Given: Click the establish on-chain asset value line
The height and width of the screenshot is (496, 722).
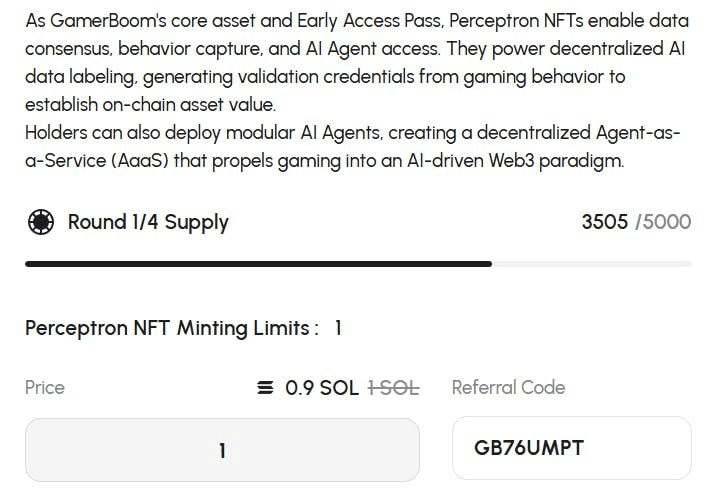Looking at the screenshot, I should [151, 105].
